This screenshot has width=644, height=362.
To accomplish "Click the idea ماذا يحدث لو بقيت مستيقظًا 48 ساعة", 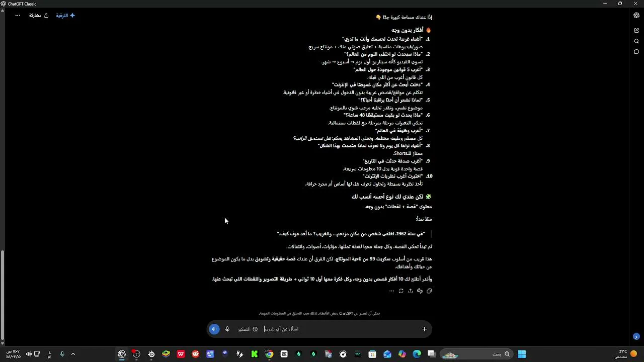I will click(x=383, y=115).
